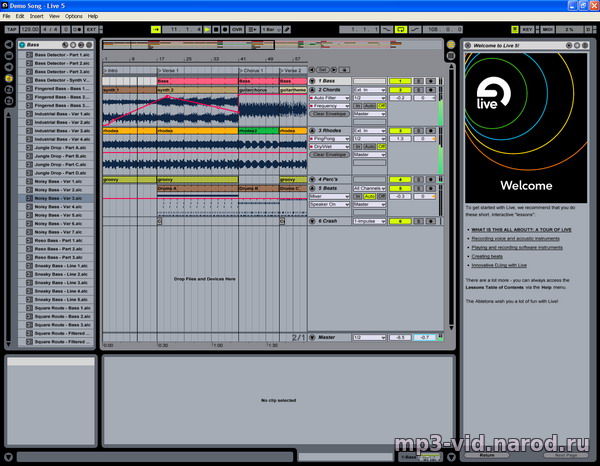Image resolution: width=600 pixels, height=466 pixels.
Task: Select Industrial Bass - Var 1.alc
Action: point(56,114)
